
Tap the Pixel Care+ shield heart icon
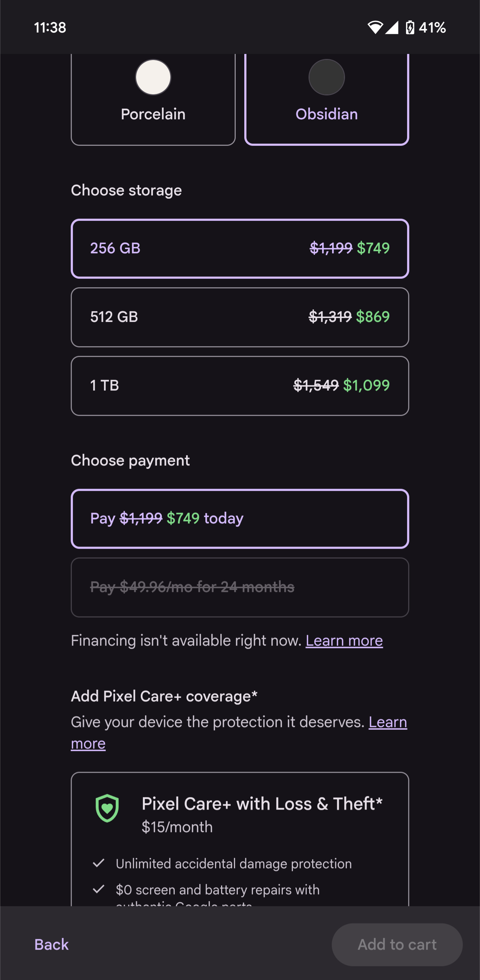point(107,808)
